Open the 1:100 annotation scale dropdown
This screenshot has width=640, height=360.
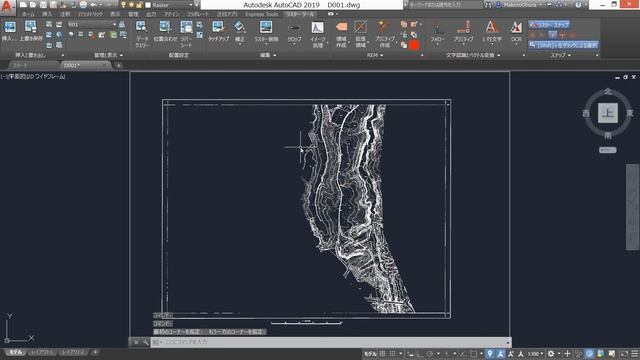tap(536, 354)
